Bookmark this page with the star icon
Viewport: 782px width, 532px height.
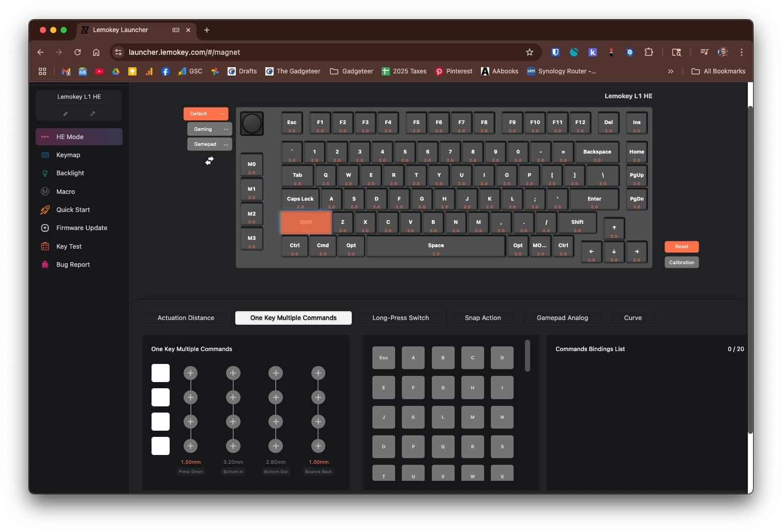[x=530, y=52]
